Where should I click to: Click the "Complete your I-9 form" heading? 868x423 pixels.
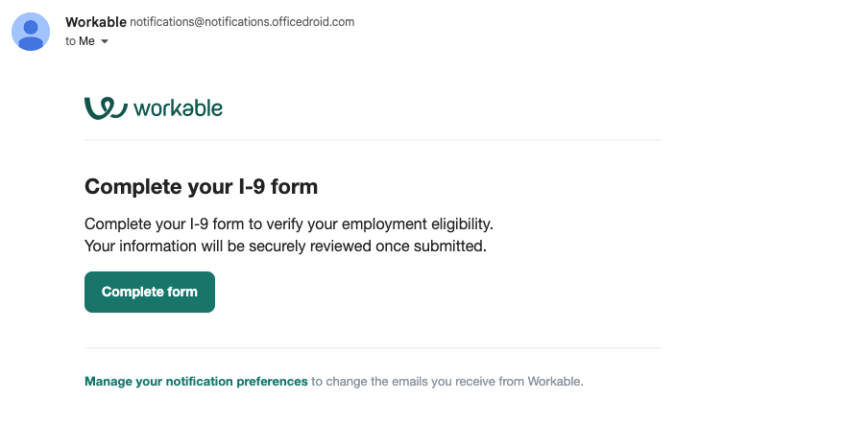tap(201, 186)
